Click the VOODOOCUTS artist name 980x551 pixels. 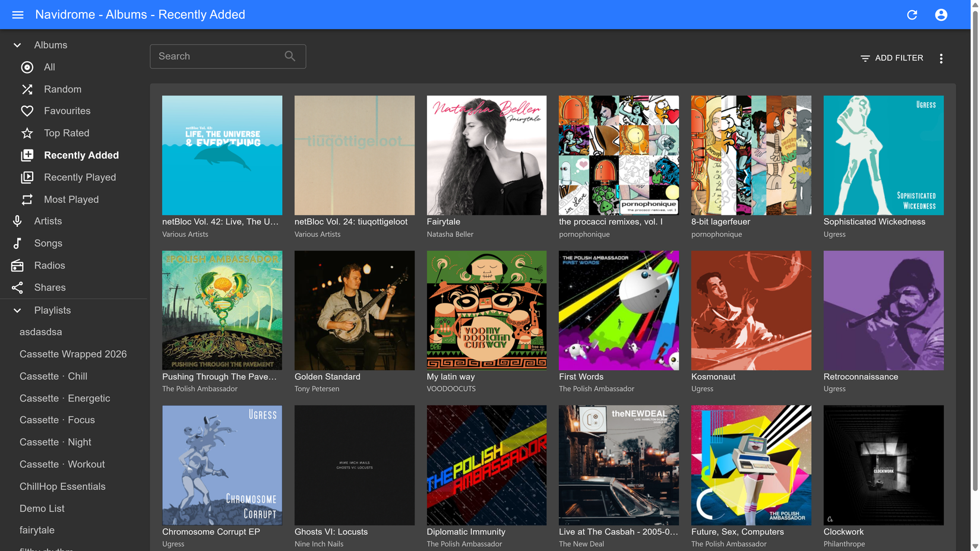tap(451, 389)
